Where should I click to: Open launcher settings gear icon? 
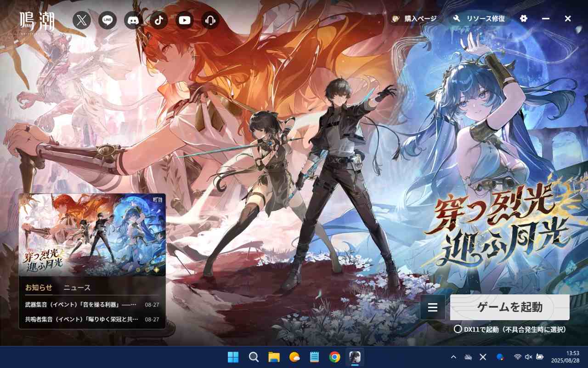click(524, 18)
